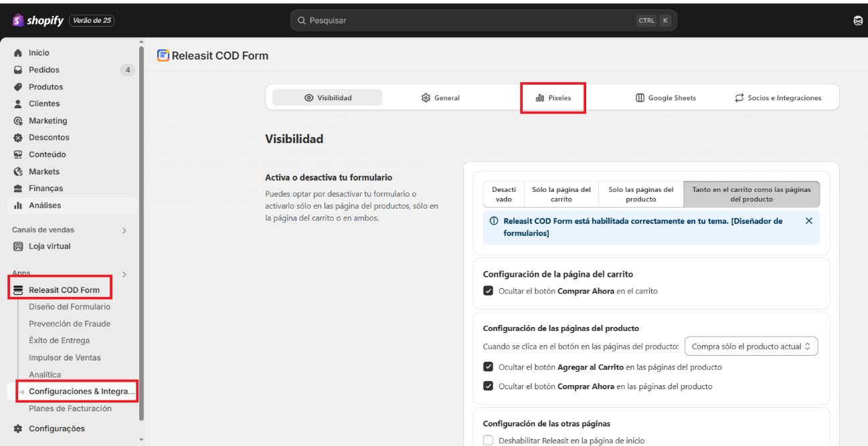
Task: Toggle Ocultar el botón Agregar al Carrito checkbox
Action: tap(488, 367)
